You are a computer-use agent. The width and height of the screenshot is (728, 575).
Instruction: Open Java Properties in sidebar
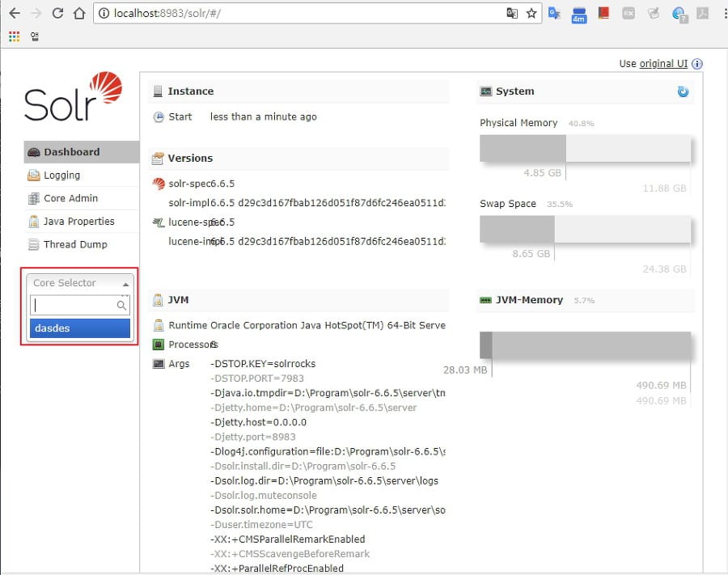click(x=78, y=222)
